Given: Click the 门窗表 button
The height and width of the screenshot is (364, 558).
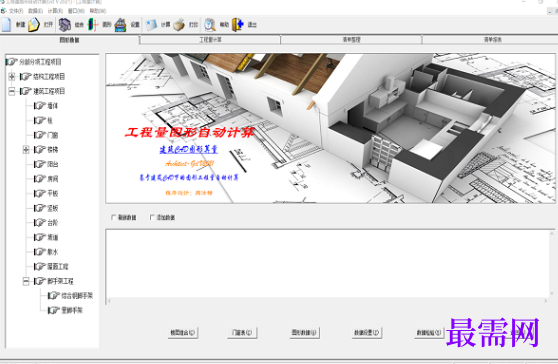Looking at the screenshot, I should pyautogui.click(x=242, y=333).
